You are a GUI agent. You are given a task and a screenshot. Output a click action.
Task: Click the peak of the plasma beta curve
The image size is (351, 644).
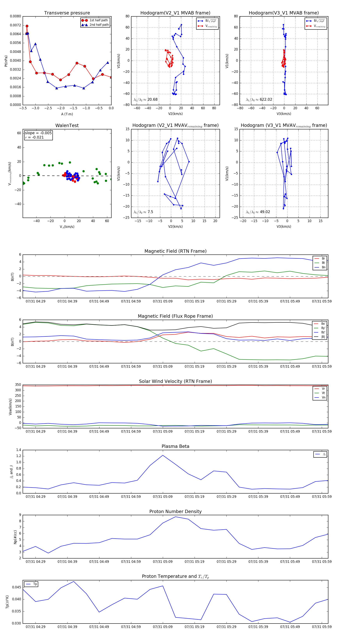click(x=163, y=455)
